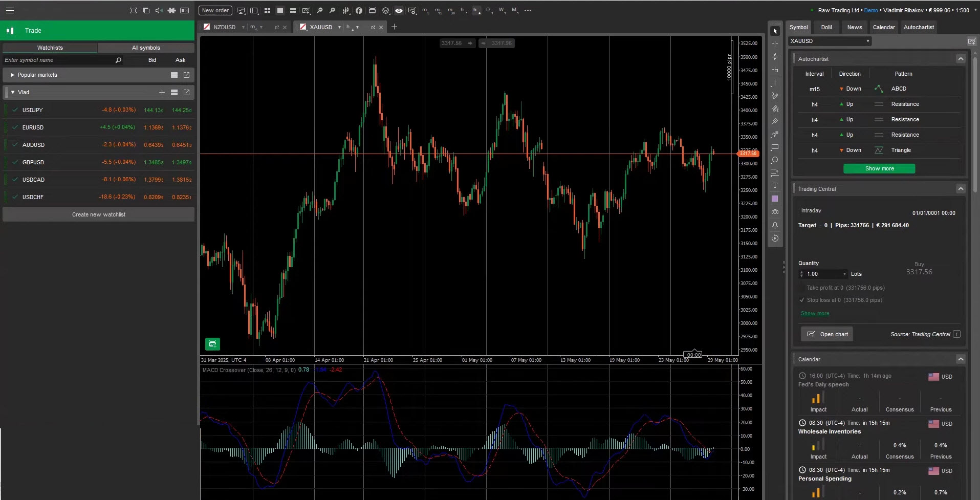Open the XAUUSD symbol dropdown in side panel

point(867,41)
